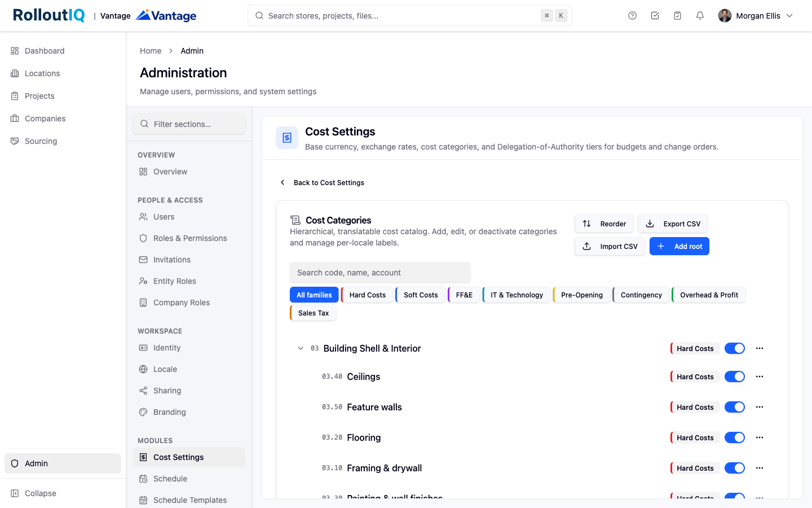Image resolution: width=812 pixels, height=508 pixels.
Task: Filter by Hard Costs family chip
Action: pyautogui.click(x=367, y=295)
